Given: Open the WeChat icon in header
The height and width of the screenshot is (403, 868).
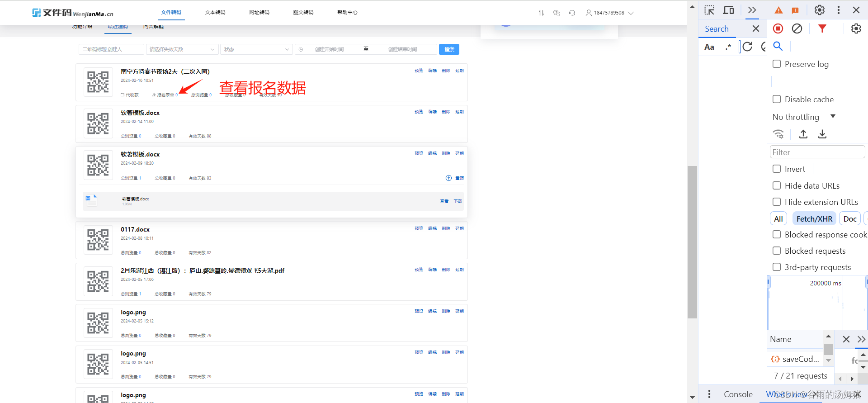Looking at the screenshot, I should tap(557, 13).
